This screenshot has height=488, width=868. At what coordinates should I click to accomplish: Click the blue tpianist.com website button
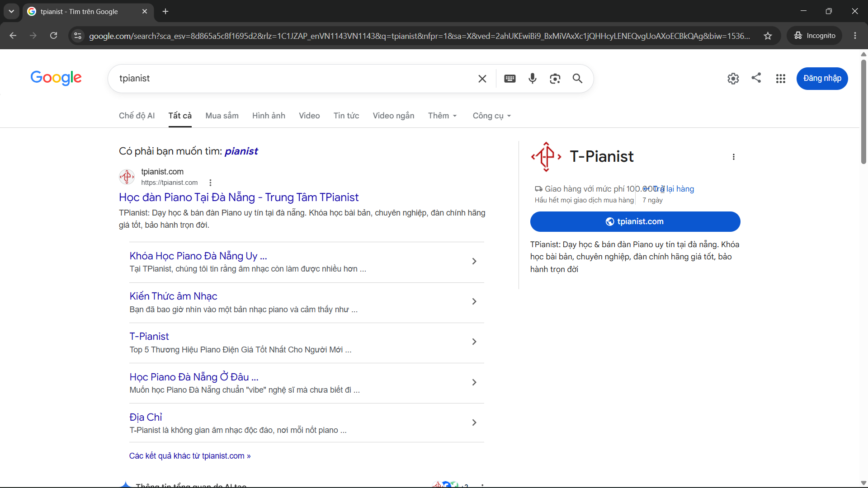pos(635,221)
